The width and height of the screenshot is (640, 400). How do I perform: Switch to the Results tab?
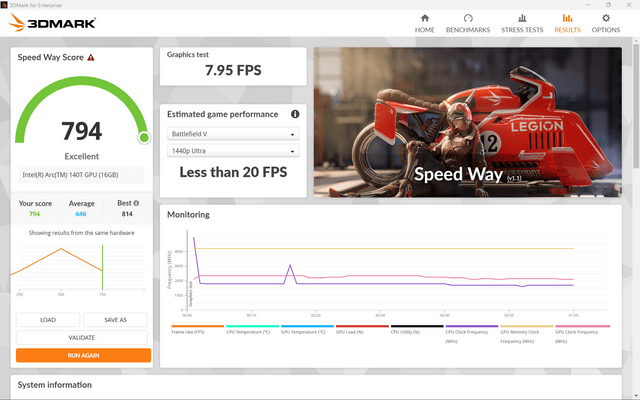pyautogui.click(x=567, y=24)
